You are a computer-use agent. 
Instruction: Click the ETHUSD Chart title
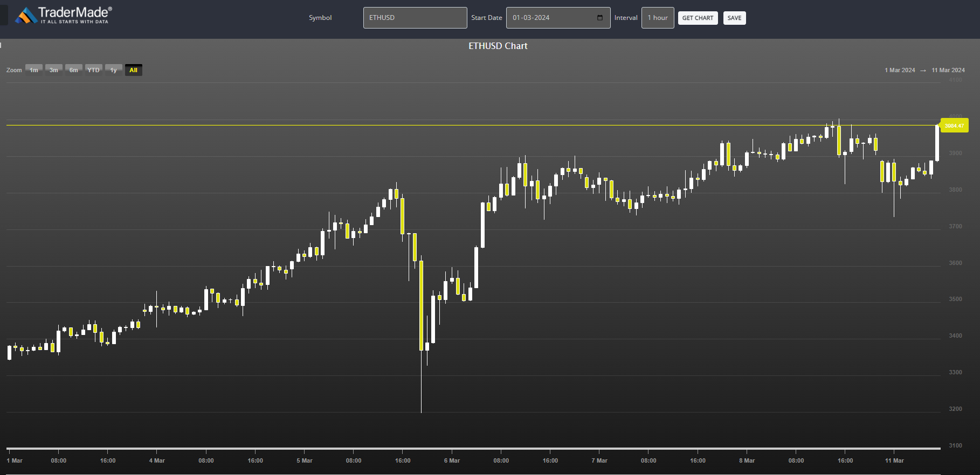[x=498, y=46]
